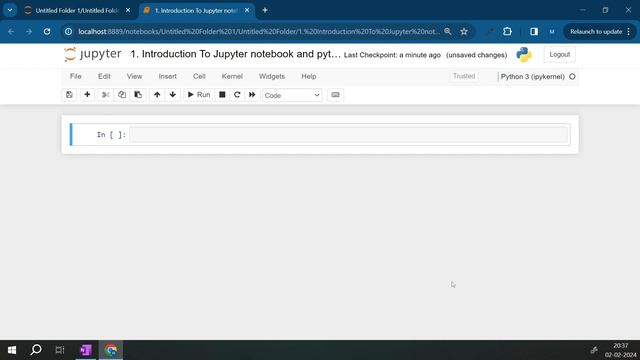Click the kernel idle circle indicator
Image resolution: width=640 pixels, height=360 pixels.
coord(572,76)
